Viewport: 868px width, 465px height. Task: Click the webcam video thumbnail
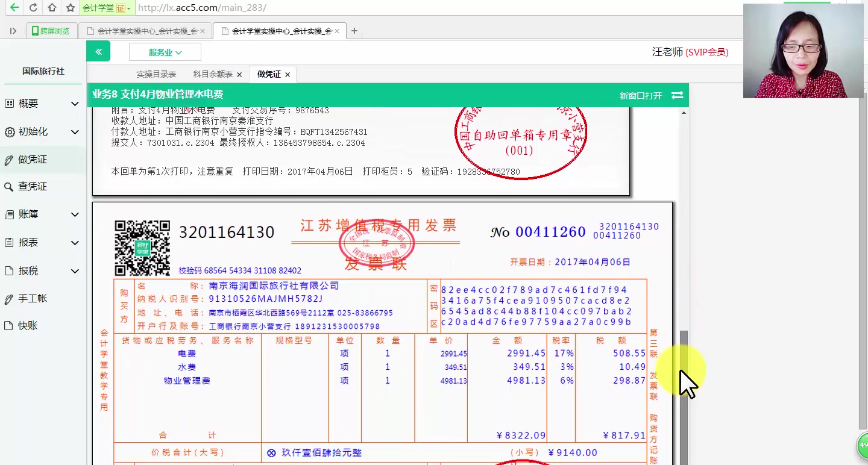[x=804, y=51]
